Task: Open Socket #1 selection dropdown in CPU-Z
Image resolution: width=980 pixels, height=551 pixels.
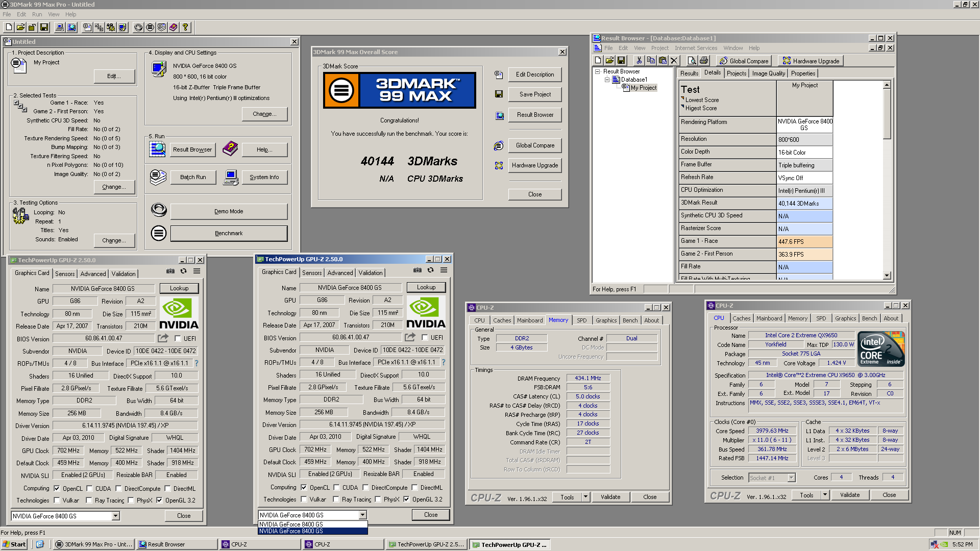Action: [x=791, y=478]
